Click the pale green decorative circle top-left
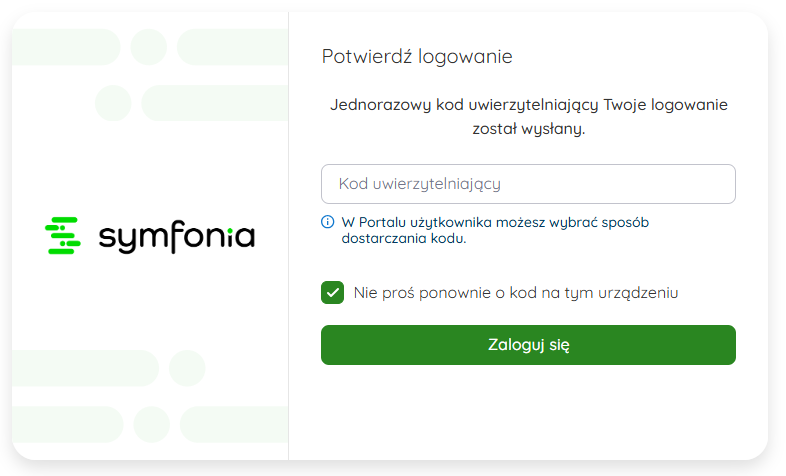The width and height of the screenshot is (786, 476). point(149,47)
